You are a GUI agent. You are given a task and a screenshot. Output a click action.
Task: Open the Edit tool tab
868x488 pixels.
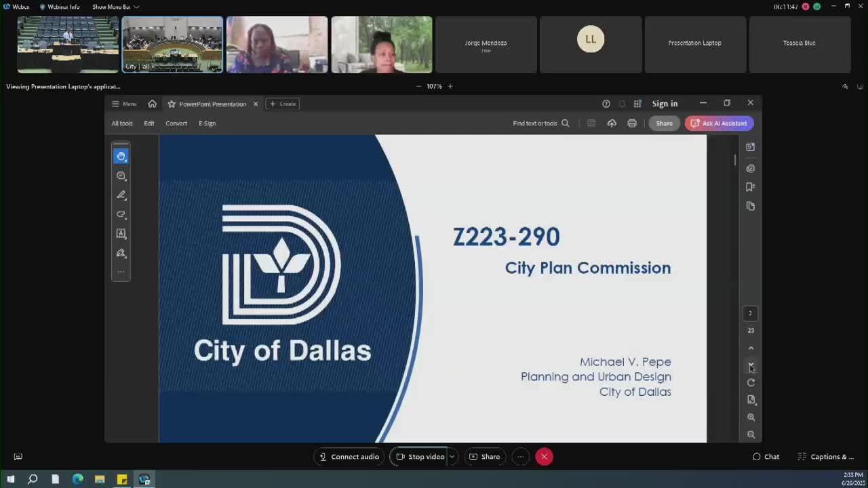point(149,123)
